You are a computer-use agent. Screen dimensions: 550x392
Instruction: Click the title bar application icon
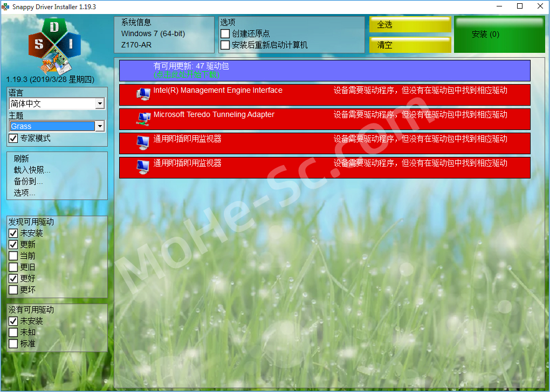pos(5,6)
